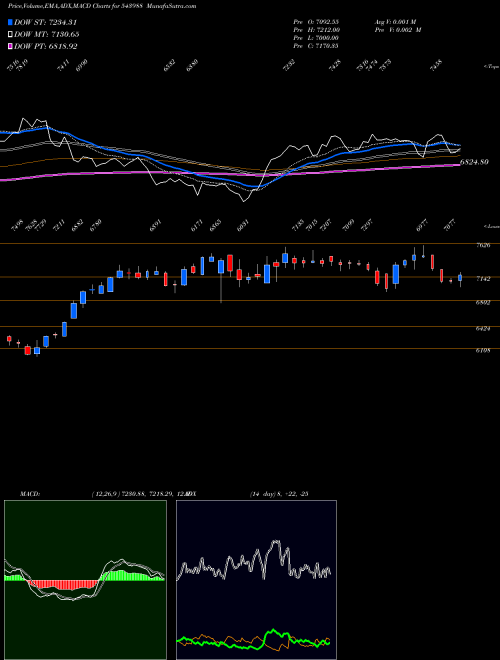Open the ADX indicator panel

coord(256,580)
